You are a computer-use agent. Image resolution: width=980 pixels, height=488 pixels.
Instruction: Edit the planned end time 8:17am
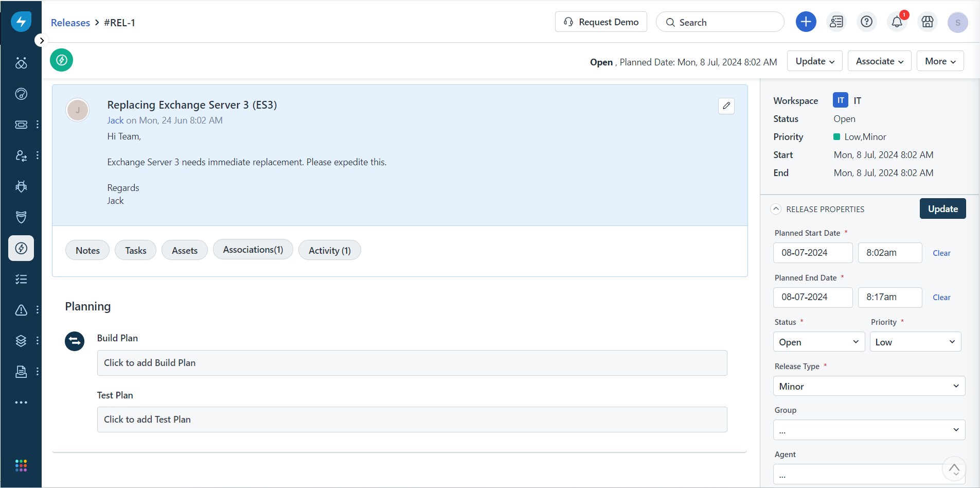[x=890, y=297]
